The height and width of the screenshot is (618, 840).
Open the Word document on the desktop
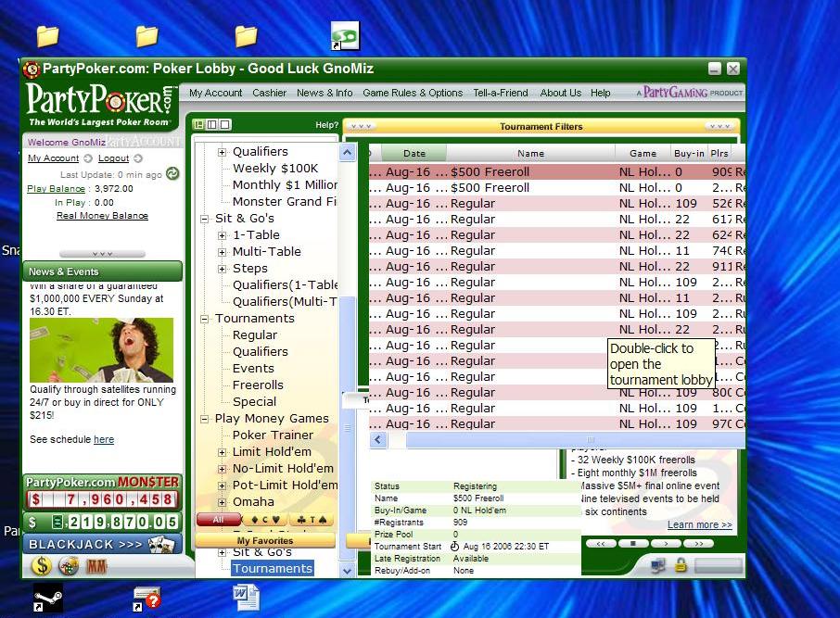(x=247, y=597)
